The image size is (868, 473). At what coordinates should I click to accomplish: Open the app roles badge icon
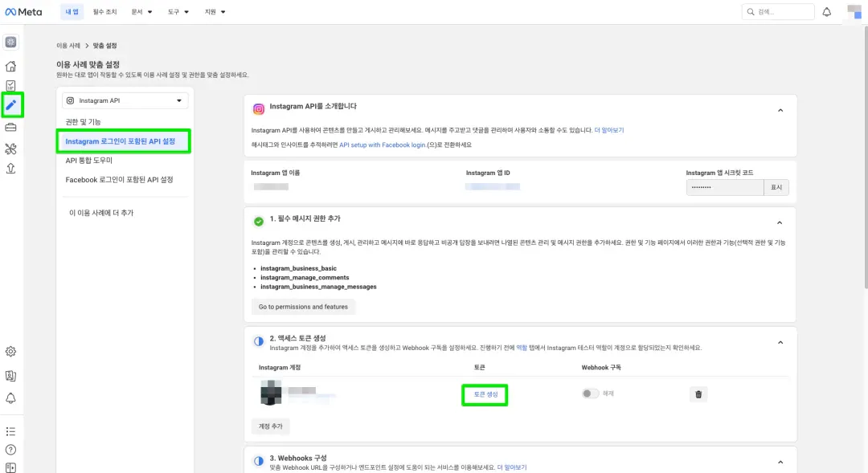[x=10, y=376]
